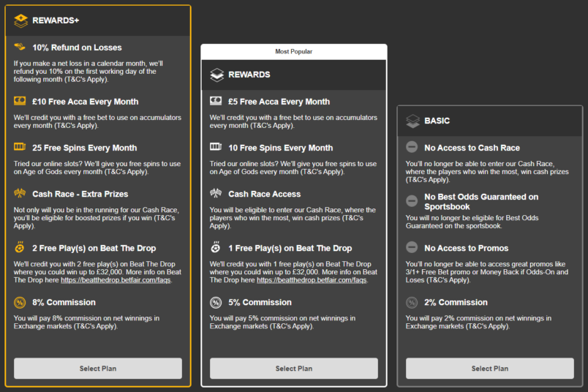The image size is (588, 392).
Task: Click the 2 Free Play(s) on Beat The Drop heading
Action: (94, 249)
